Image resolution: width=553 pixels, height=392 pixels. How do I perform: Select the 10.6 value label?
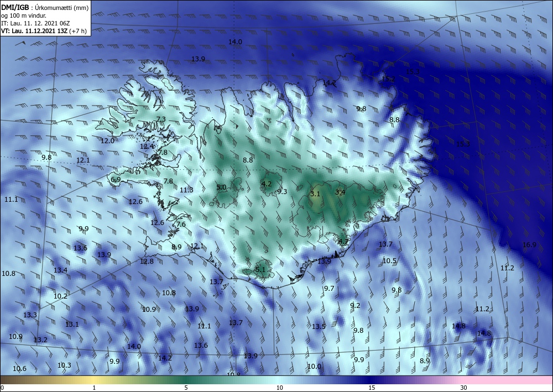click(x=19, y=369)
